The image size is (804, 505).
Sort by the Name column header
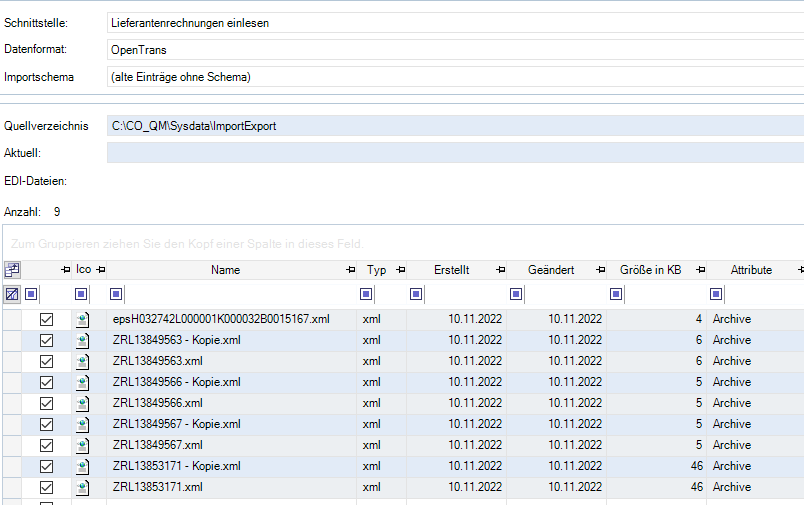click(225, 270)
